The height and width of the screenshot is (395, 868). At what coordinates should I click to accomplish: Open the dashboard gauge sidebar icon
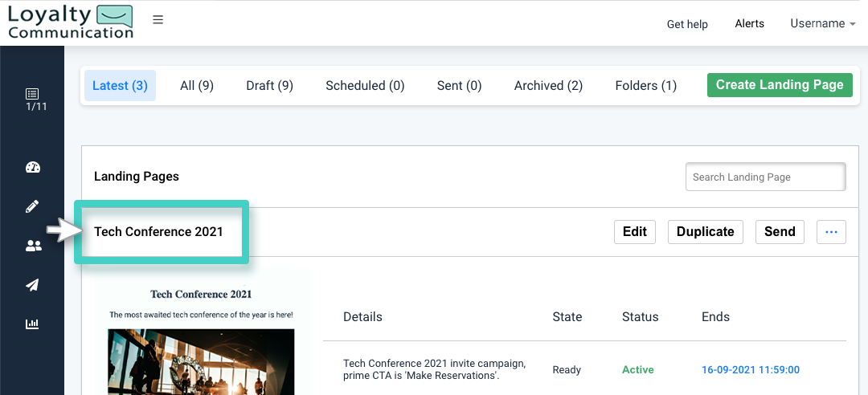[33, 167]
